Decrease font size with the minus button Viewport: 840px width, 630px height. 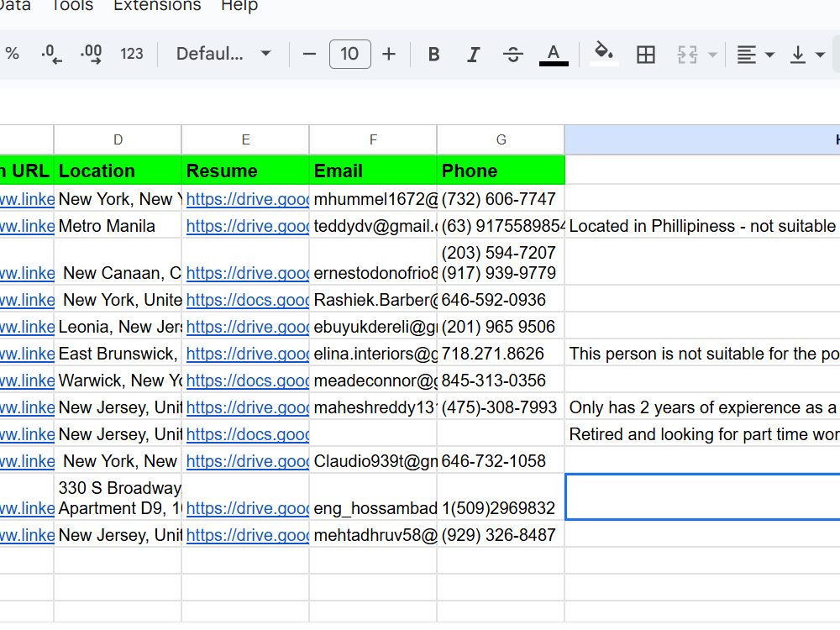coord(309,54)
